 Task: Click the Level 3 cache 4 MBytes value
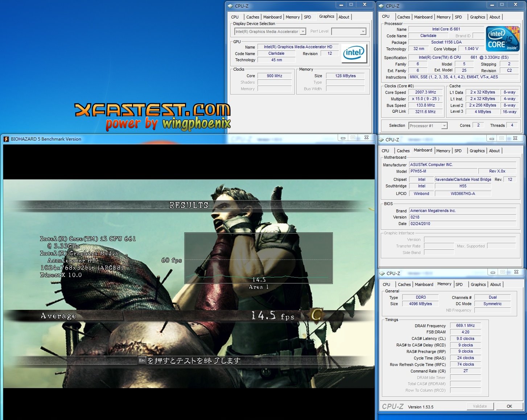click(x=483, y=112)
